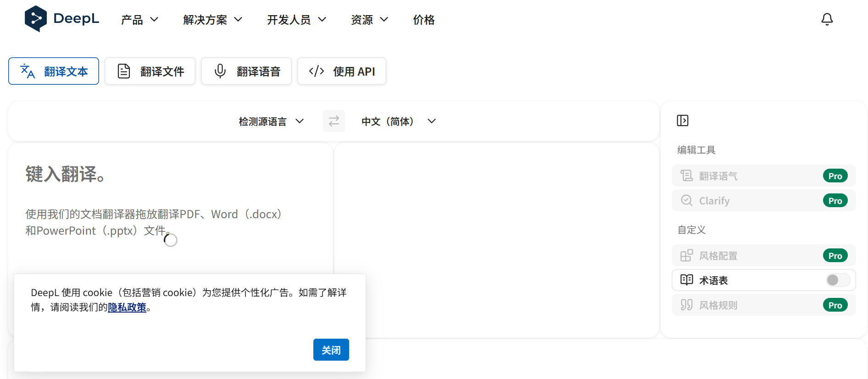
Task: Click the Pro badge next to 风格配置
Action: 835,256
